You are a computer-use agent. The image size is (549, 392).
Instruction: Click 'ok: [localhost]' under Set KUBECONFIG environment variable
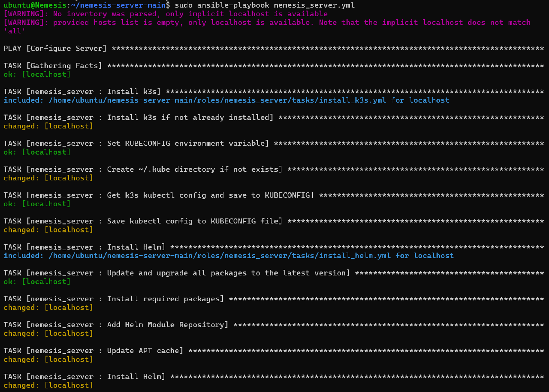tap(37, 152)
